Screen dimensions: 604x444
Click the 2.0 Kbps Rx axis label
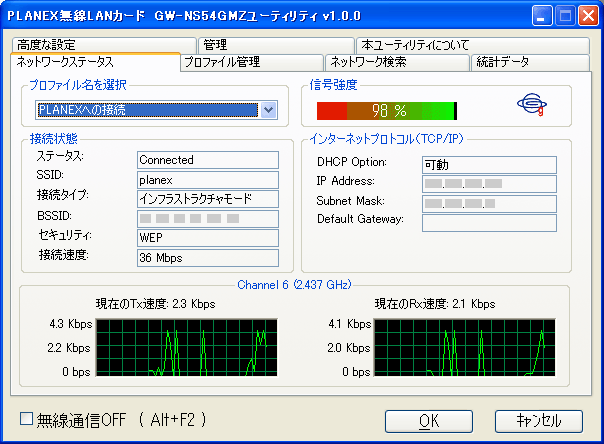pyautogui.click(x=349, y=348)
